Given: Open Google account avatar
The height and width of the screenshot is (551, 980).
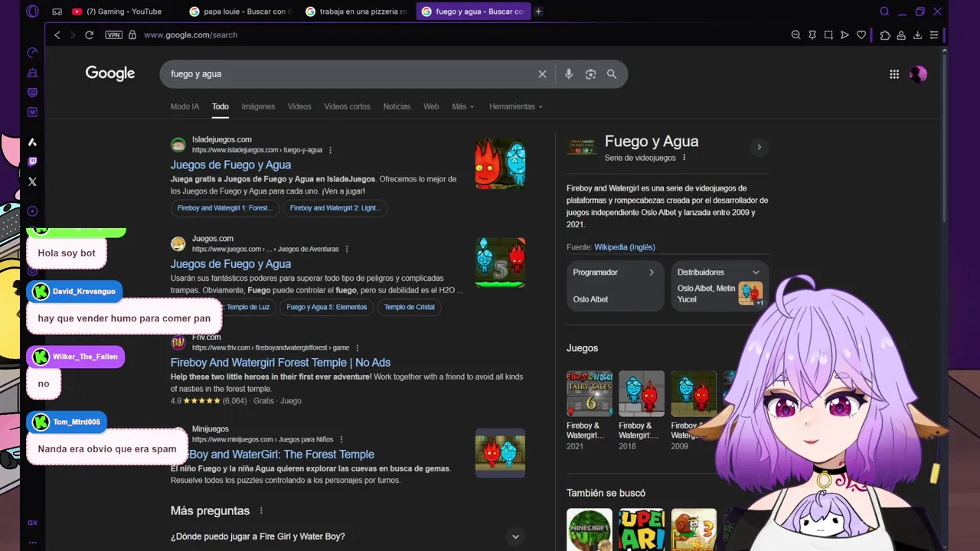Looking at the screenshot, I should tap(918, 74).
